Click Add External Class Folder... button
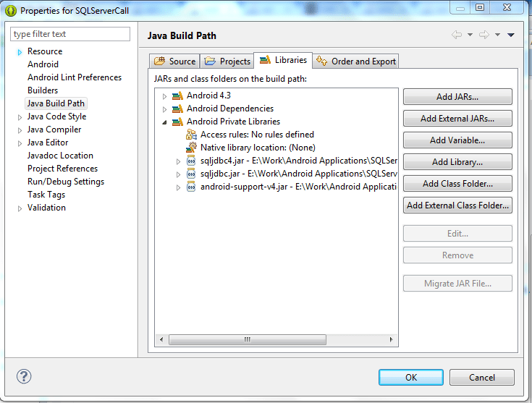Screen dimensions: 532x403 pyautogui.click(x=457, y=205)
